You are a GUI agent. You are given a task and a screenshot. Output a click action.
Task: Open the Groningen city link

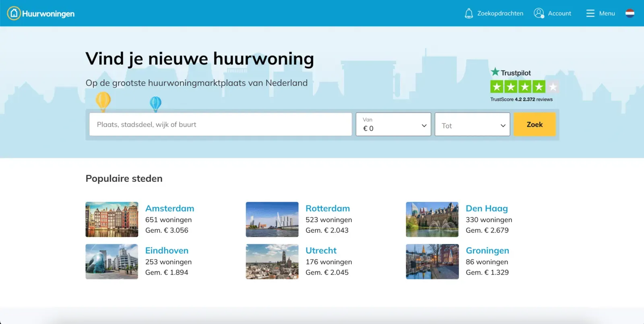487,250
